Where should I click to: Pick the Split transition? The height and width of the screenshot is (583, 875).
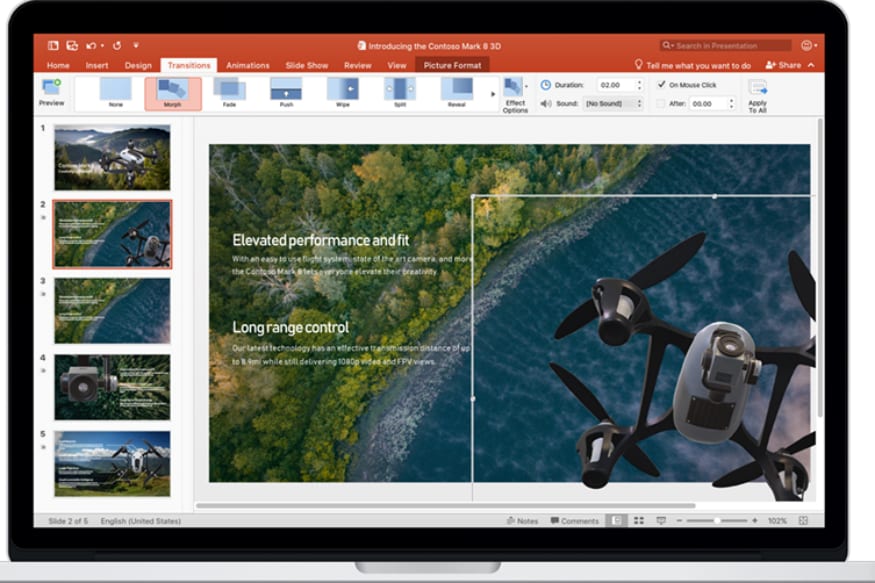(x=400, y=93)
